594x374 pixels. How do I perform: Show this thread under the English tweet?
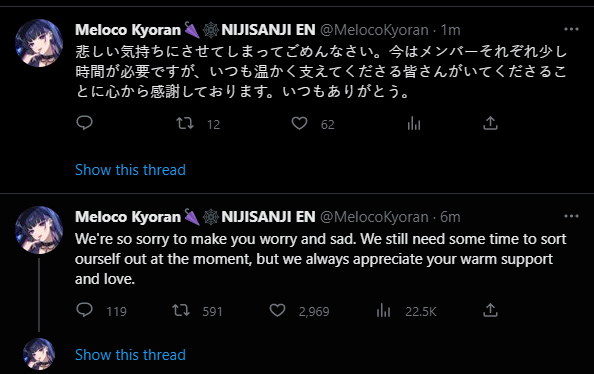pyautogui.click(x=130, y=355)
